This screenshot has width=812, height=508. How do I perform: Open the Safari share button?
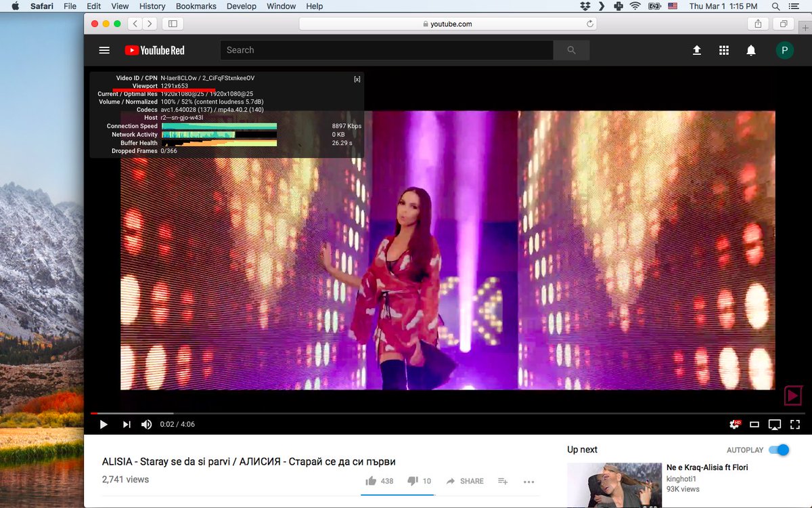[x=758, y=24]
